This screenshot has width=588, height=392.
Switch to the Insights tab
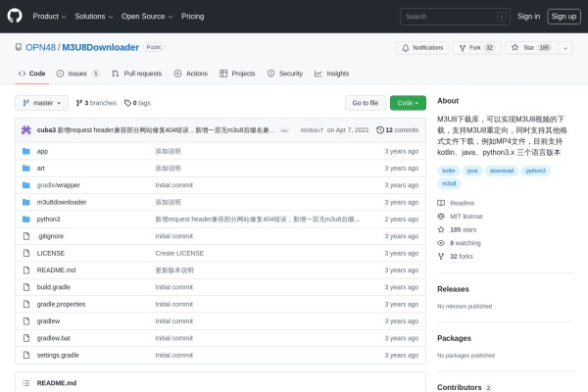pos(332,73)
